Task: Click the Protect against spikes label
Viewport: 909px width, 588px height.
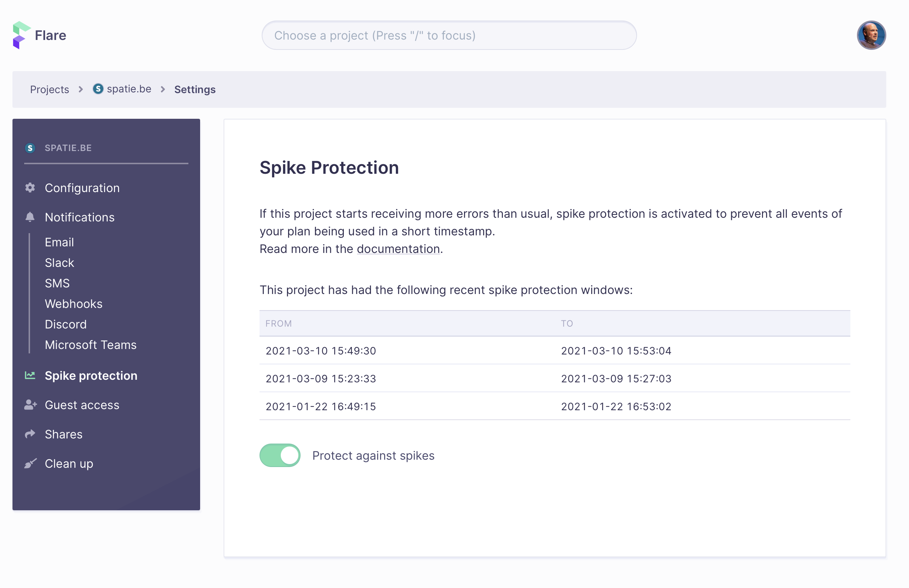Action: click(373, 456)
